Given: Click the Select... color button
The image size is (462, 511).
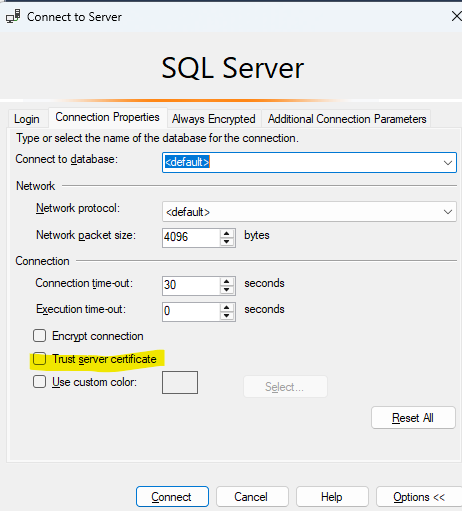Looking at the screenshot, I should point(285,387).
